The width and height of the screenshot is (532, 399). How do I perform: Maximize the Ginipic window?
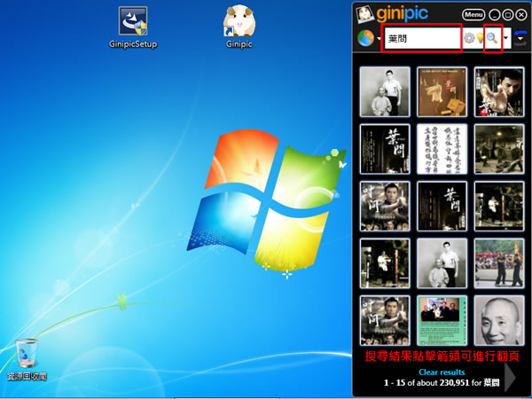[x=508, y=14]
